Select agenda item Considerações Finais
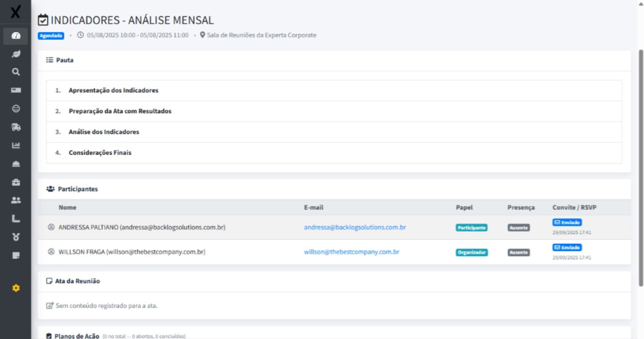Screen dimensions: 644x339 click(x=100, y=153)
